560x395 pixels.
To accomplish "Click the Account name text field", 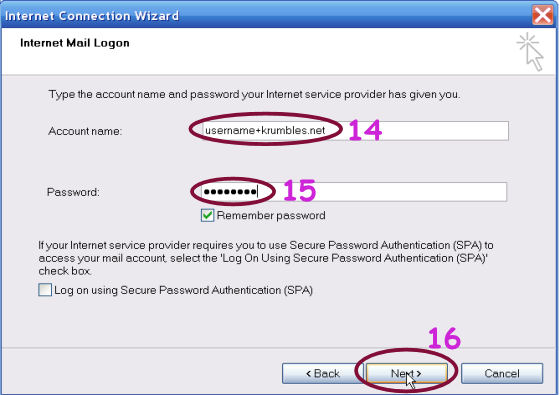I will [x=355, y=131].
